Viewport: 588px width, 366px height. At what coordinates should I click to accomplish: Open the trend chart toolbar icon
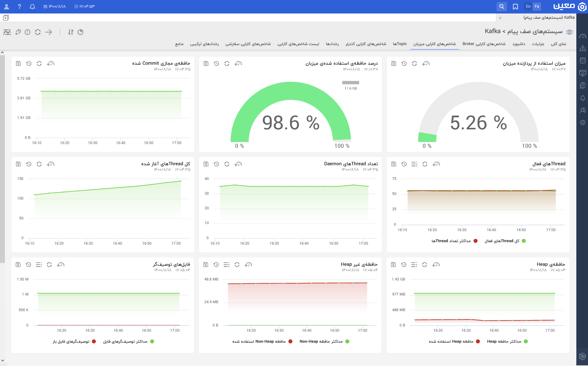click(x=7, y=32)
